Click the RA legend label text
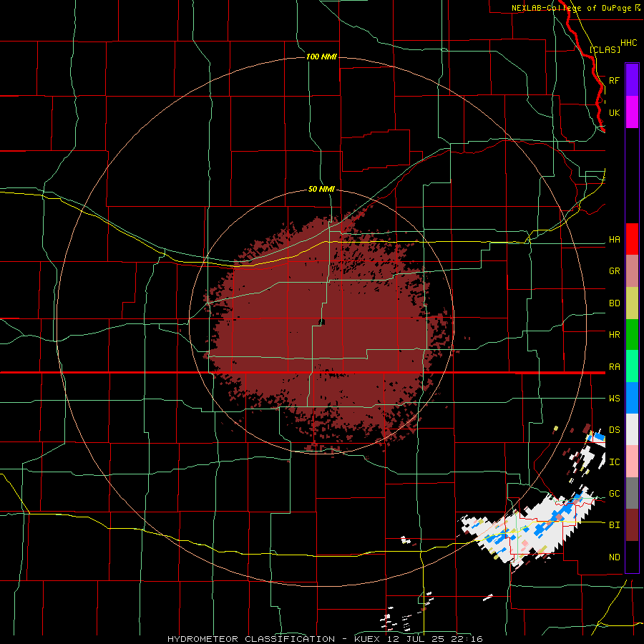 point(614,367)
